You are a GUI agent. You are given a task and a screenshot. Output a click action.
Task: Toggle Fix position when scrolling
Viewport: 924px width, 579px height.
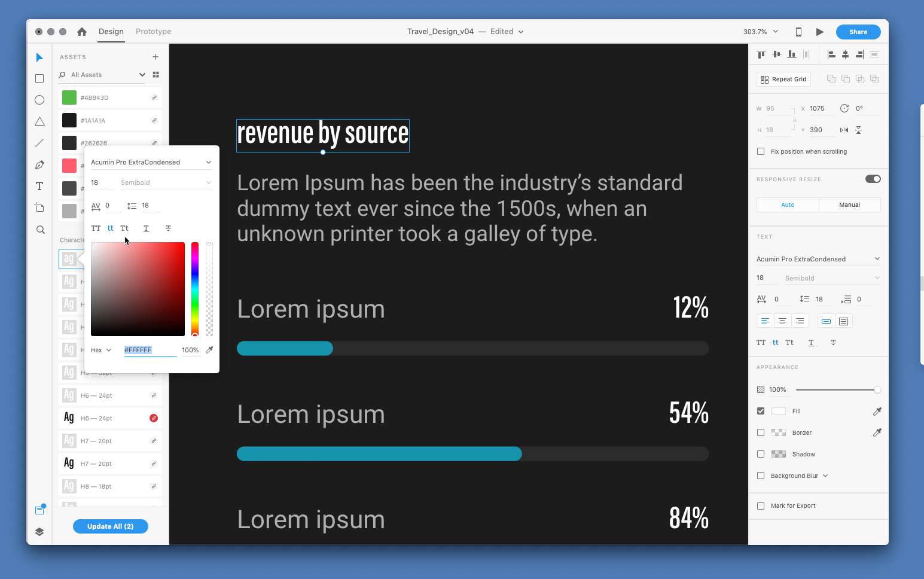[x=761, y=151]
